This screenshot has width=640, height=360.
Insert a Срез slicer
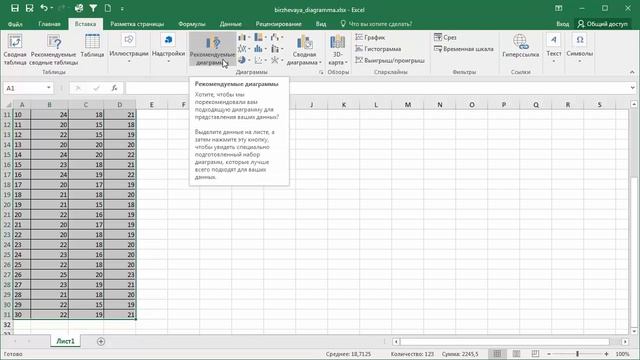(x=445, y=38)
